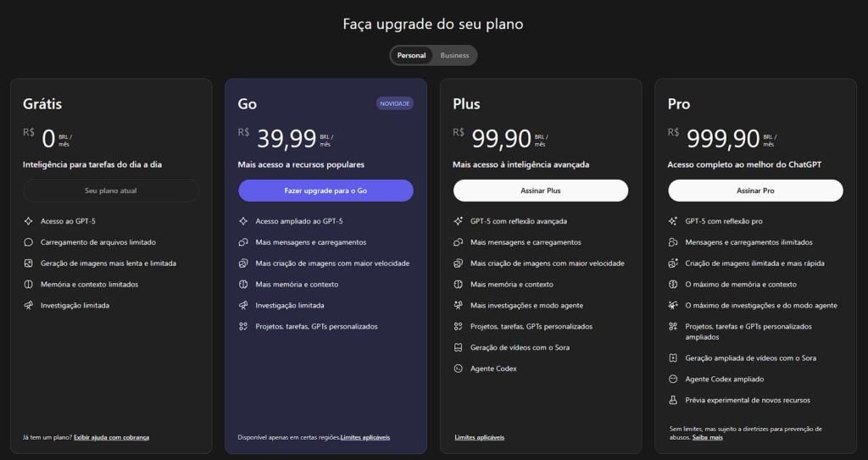Click flask icon for Prévia experimental de novos recursos
Image resolution: width=868 pixels, height=460 pixels.
pos(673,400)
